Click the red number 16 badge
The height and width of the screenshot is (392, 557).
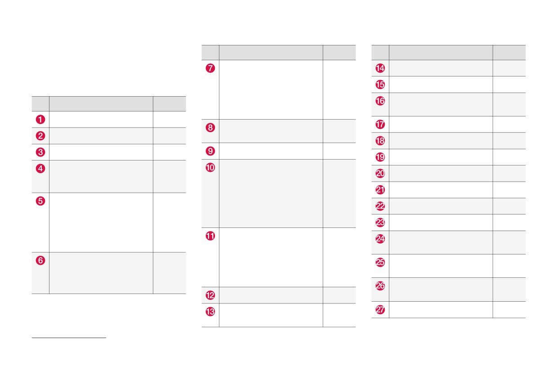coord(380,101)
